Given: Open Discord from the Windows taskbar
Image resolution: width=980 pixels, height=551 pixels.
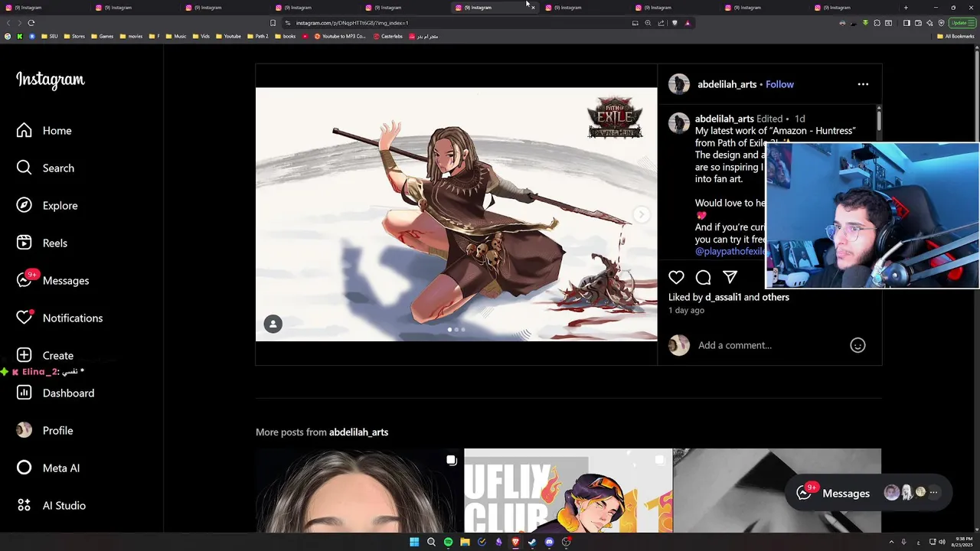Looking at the screenshot, I should [x=549, y=543].
